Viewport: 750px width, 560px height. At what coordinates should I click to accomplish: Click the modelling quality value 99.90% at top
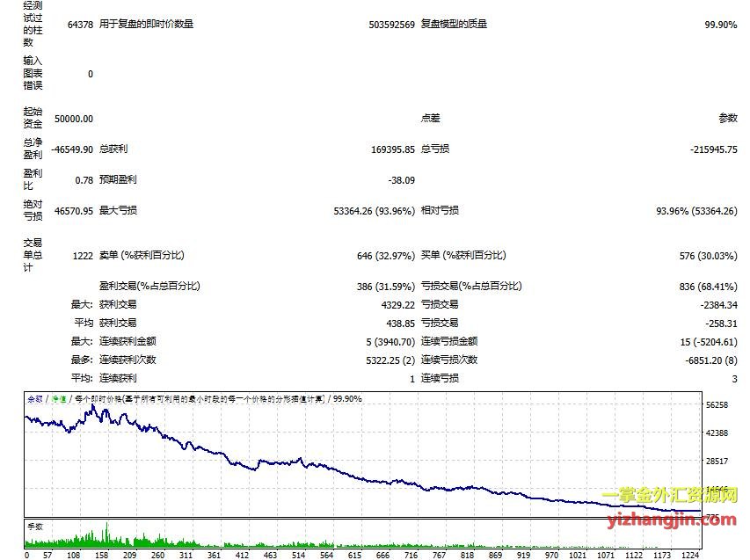[720, 25]
